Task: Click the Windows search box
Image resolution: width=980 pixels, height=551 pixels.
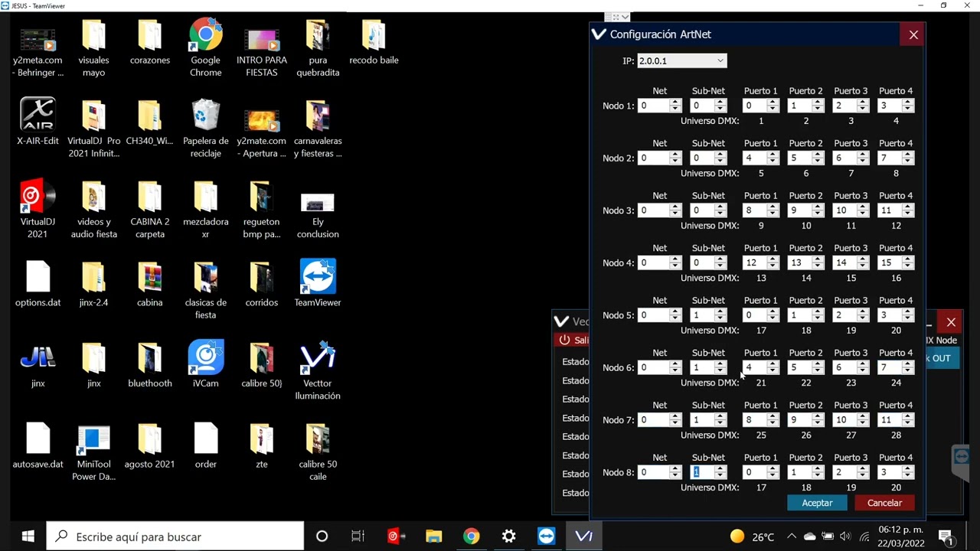Action: [x=175, y=536]
